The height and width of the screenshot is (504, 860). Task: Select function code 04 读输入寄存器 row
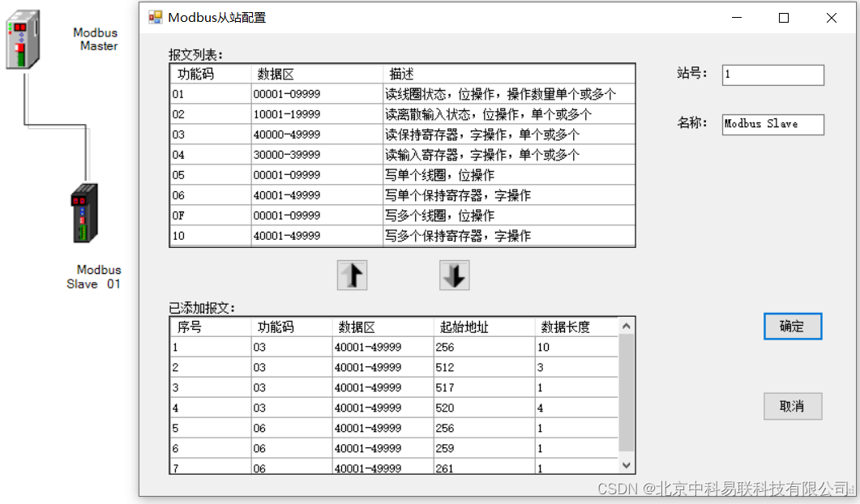[403, 156]
